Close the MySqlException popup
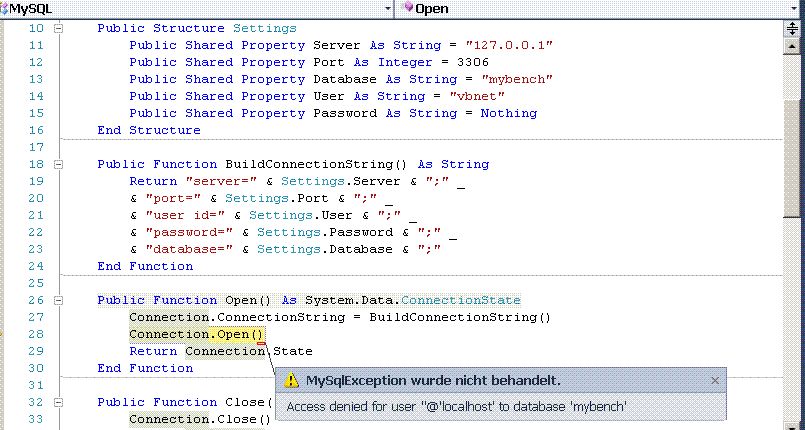This screenshot has width=805, height=430. click(x=715, y=380)
